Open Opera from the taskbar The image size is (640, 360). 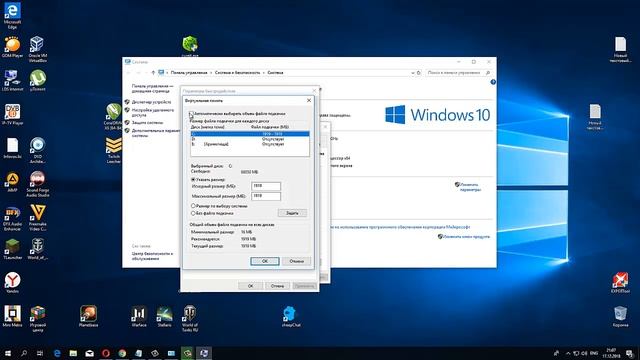point(106,353)
